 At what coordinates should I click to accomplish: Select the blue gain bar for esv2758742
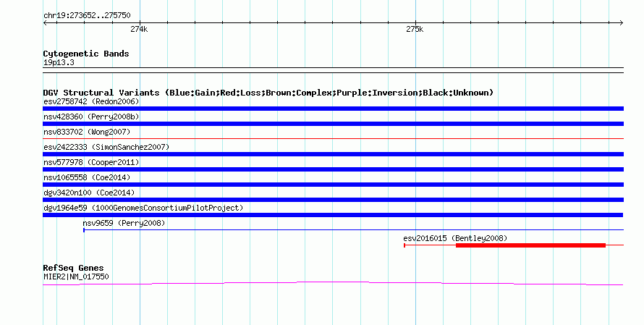(x=333, y=109)
